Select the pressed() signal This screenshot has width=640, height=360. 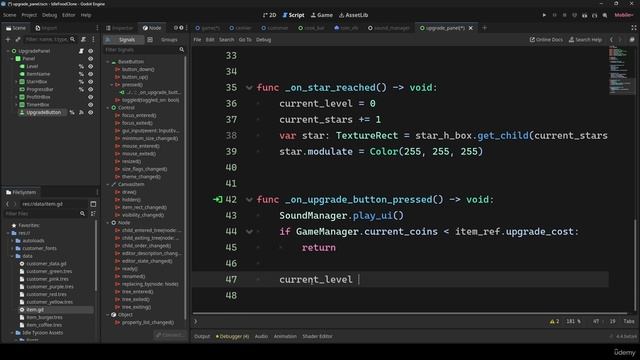(x=132, y=85)
